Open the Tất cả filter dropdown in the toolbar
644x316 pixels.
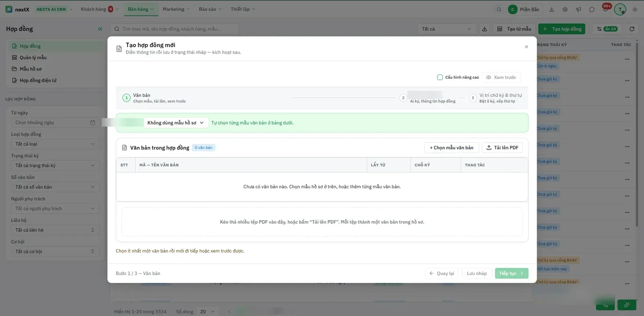(447, 29)
